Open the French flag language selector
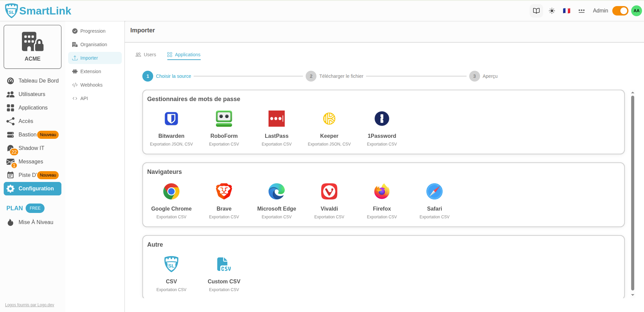Image resolution: width=644 pixels, height=312 pixels. pos(566,11)
